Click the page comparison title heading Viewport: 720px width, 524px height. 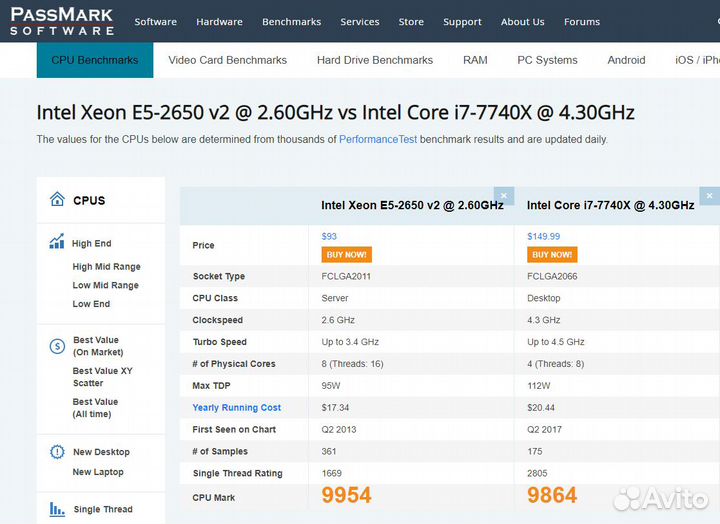coord(336,113)
